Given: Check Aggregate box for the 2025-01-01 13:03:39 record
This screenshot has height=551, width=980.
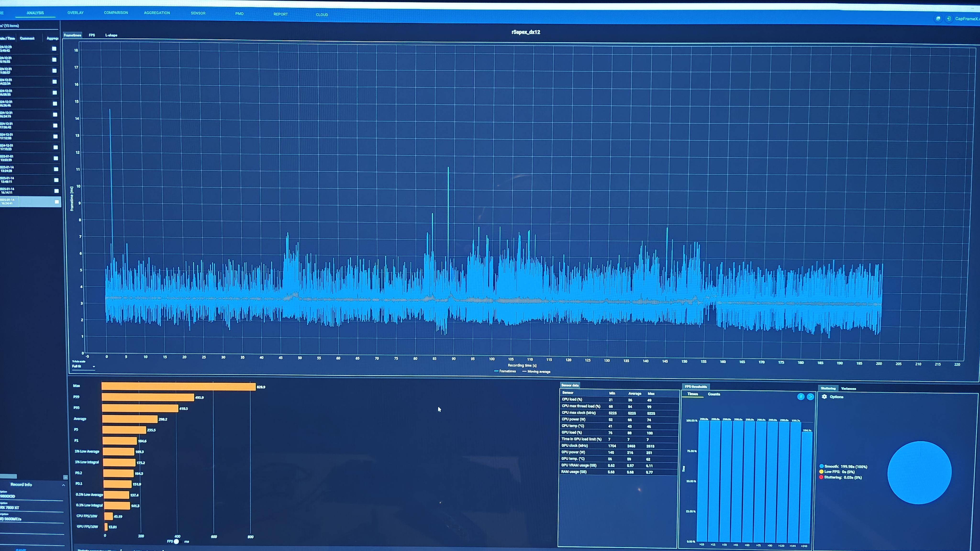Looking at the screenshot, I should coord(56,158).
